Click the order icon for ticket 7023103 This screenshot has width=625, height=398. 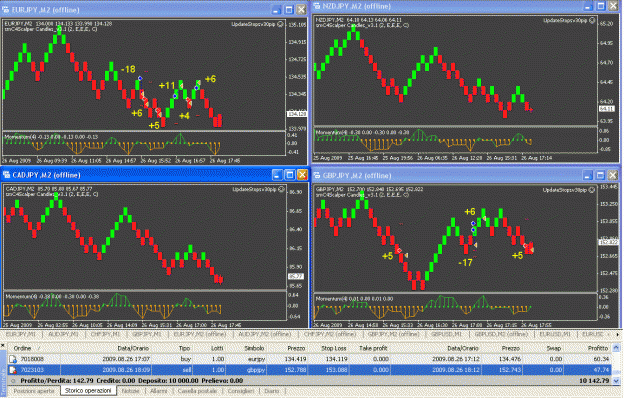pos(13,370)
